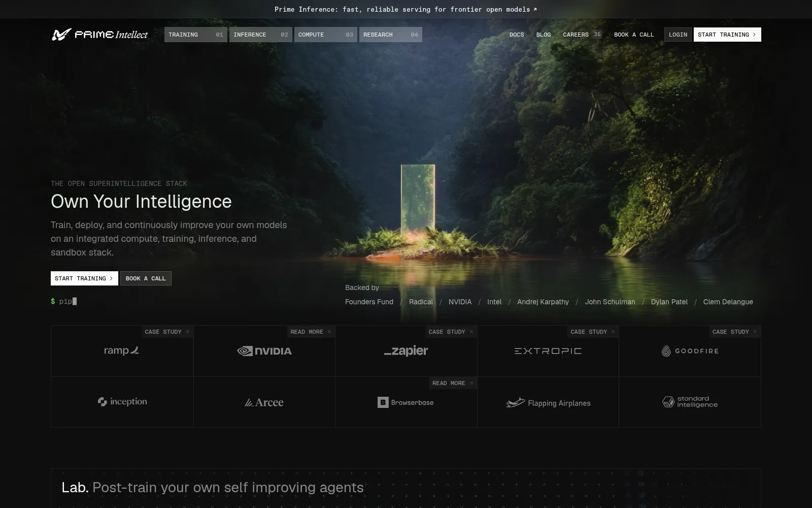Click the hero Book a Call button

[x=146, y=278]
